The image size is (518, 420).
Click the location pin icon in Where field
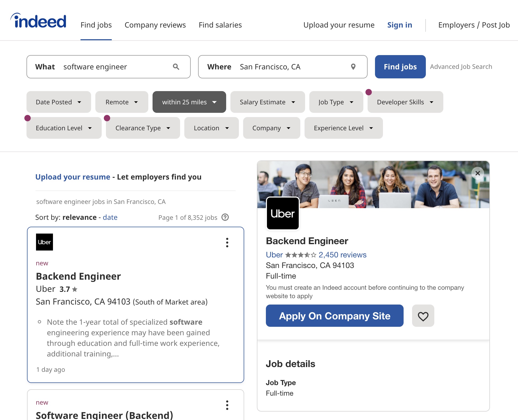353,67
